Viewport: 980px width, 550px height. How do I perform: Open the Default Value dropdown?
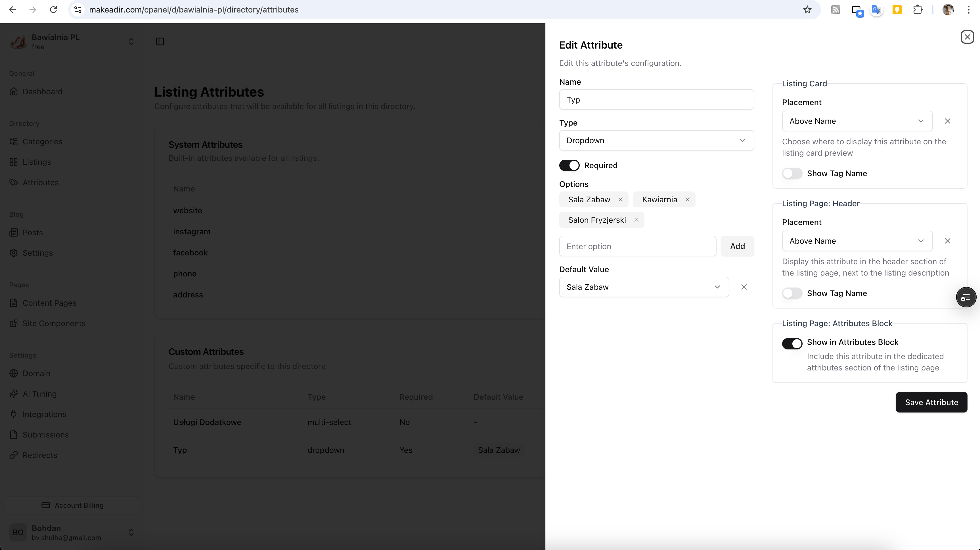tap(644, 287)
